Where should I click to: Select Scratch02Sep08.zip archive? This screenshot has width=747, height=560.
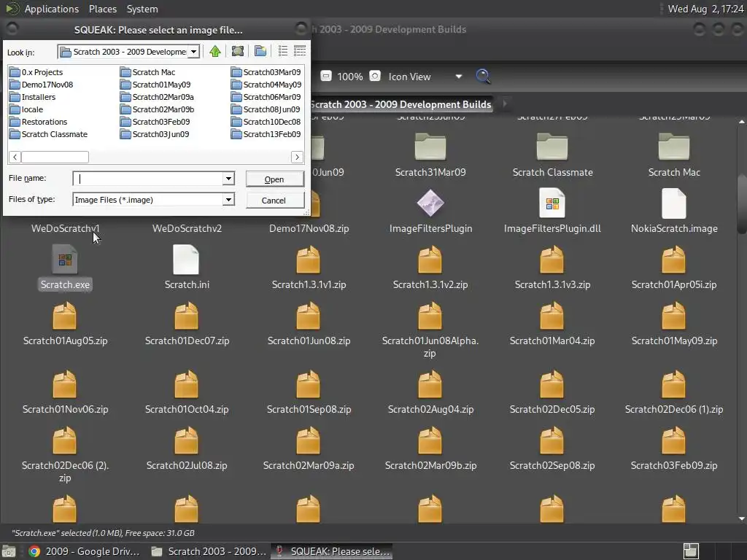point(552,448)
